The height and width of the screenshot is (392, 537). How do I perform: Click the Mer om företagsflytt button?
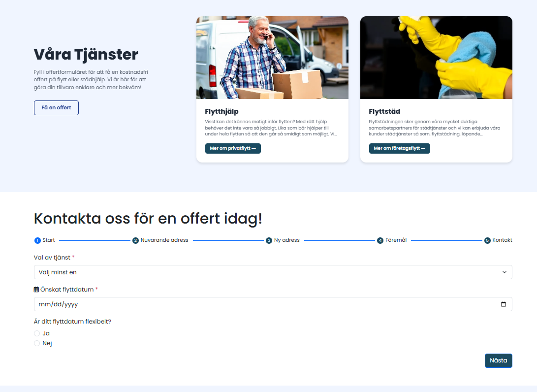click(399, 148)
